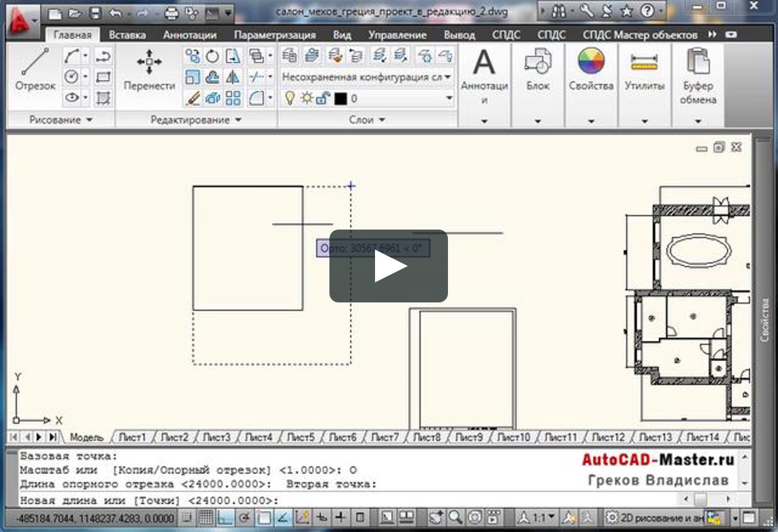Choose the Перенести move tool
778x532 pixels.
coord(150,70)
